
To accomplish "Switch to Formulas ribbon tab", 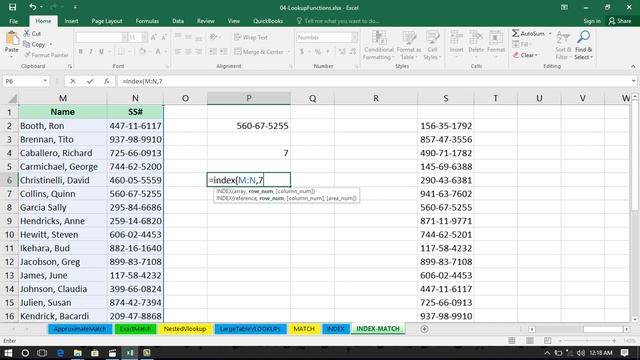I will pyautogui.click(x=147, y=21).
